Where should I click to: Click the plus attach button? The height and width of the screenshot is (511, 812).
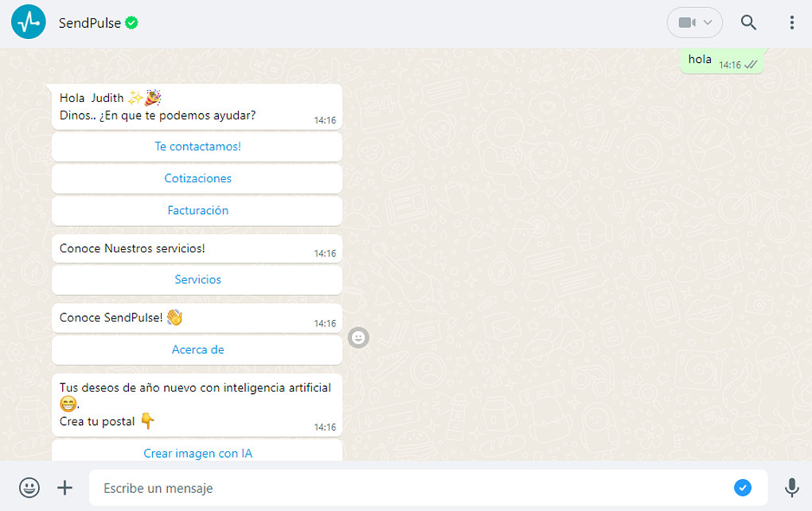tap(64, 488)
